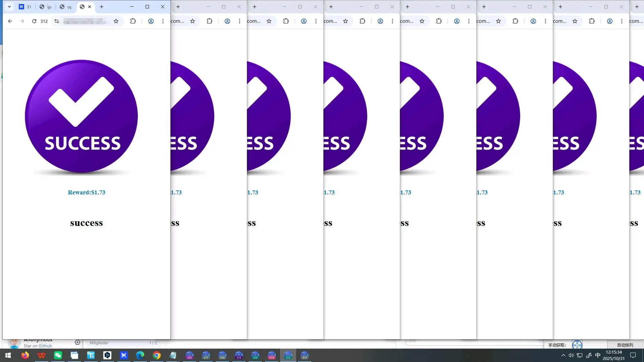This screenshot has height=362, width=644.
Task: Click the blurred address bar URL field
Action: tap(86, 21)
